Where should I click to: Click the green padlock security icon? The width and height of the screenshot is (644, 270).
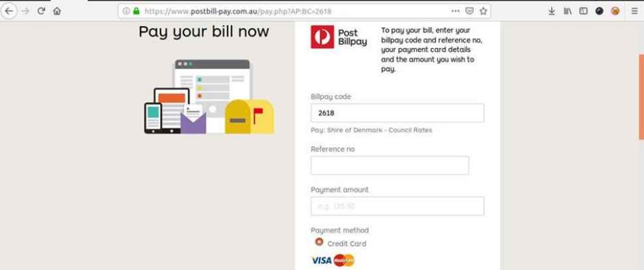(x=136, y=11)
